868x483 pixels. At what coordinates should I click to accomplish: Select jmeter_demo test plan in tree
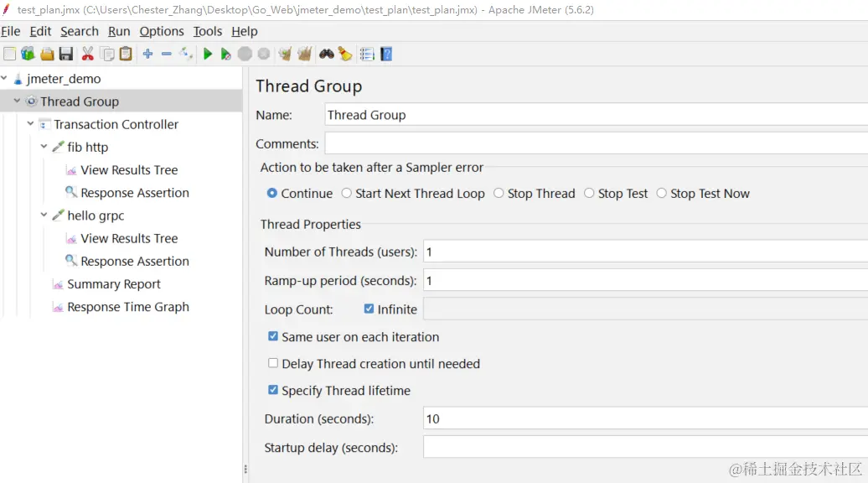click(64, 79)
